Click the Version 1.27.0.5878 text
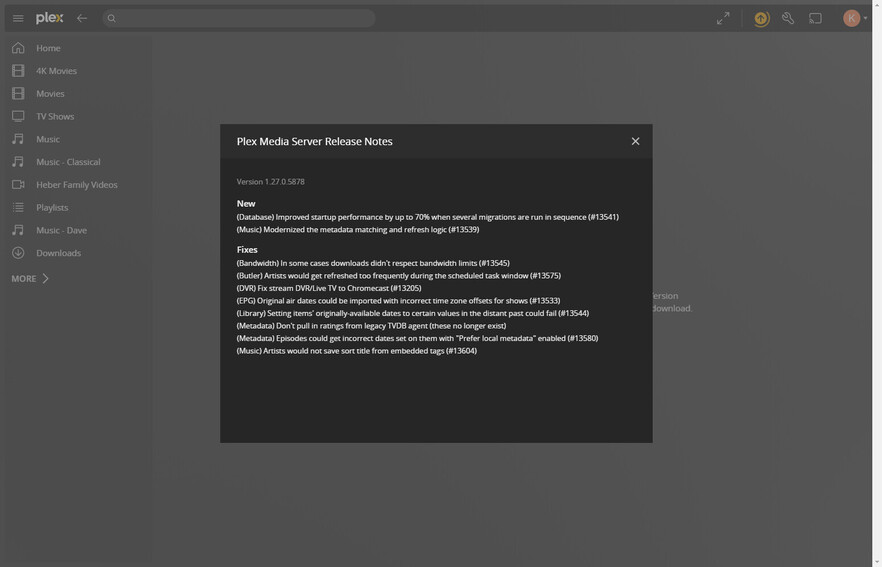882x567 pixels. tap(271, 182)
